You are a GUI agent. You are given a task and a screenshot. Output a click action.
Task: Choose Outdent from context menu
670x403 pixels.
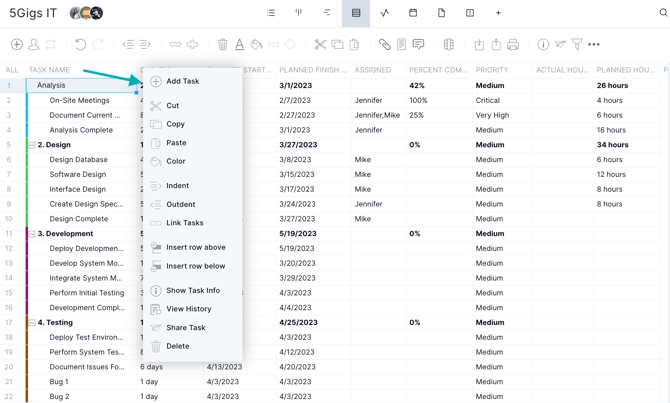[192, 204]
